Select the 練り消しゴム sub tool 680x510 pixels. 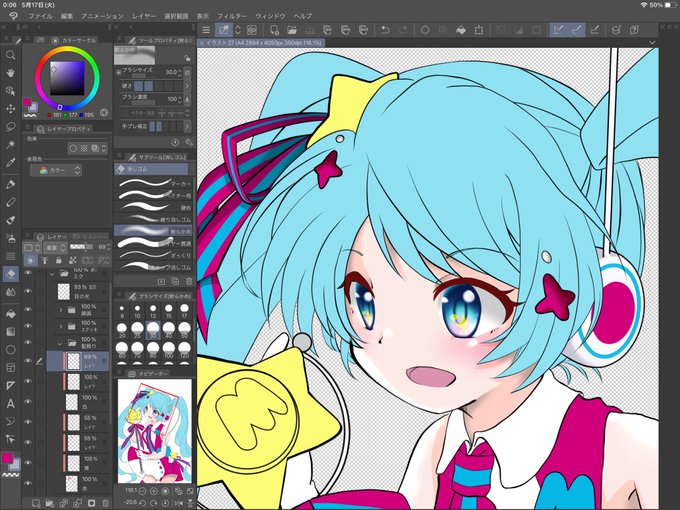point(153,219)
